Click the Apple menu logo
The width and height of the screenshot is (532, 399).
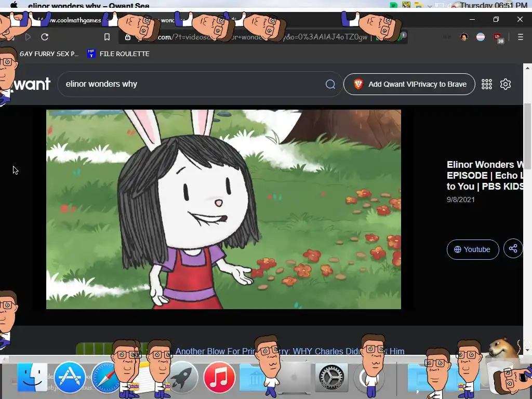pyautogui.click(x=14, y=5)
